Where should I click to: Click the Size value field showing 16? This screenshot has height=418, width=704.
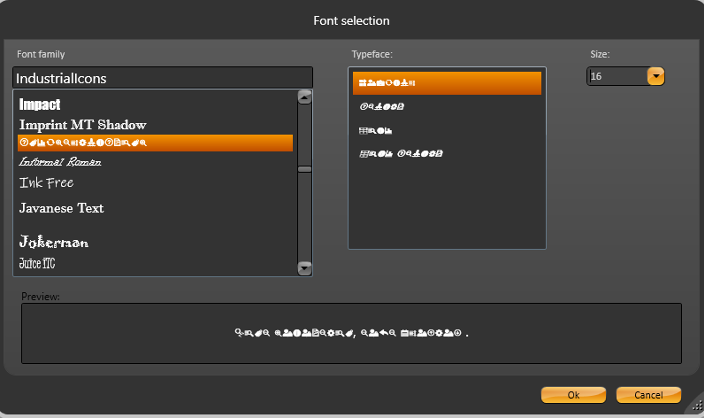coord(615,76)
